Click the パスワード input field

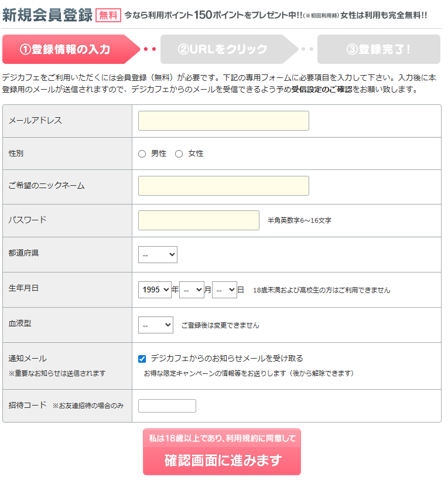tap(199, 220)
